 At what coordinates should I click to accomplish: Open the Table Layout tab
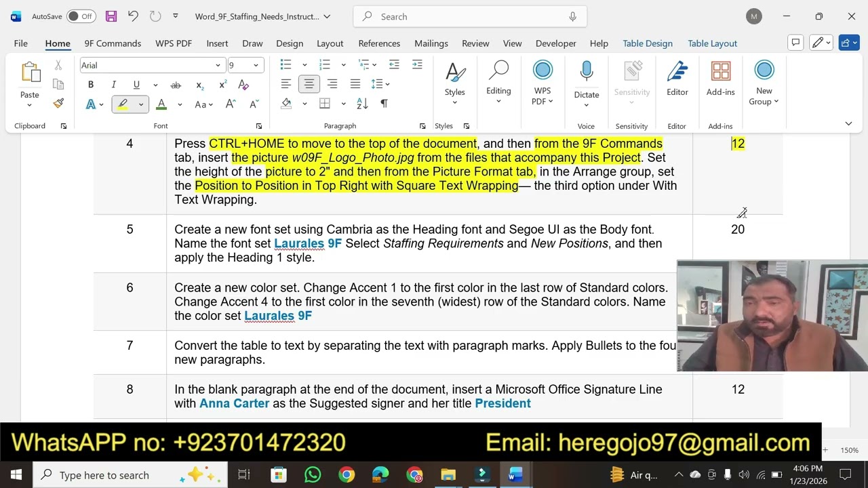pyautogui.click(x=712, y=43)
